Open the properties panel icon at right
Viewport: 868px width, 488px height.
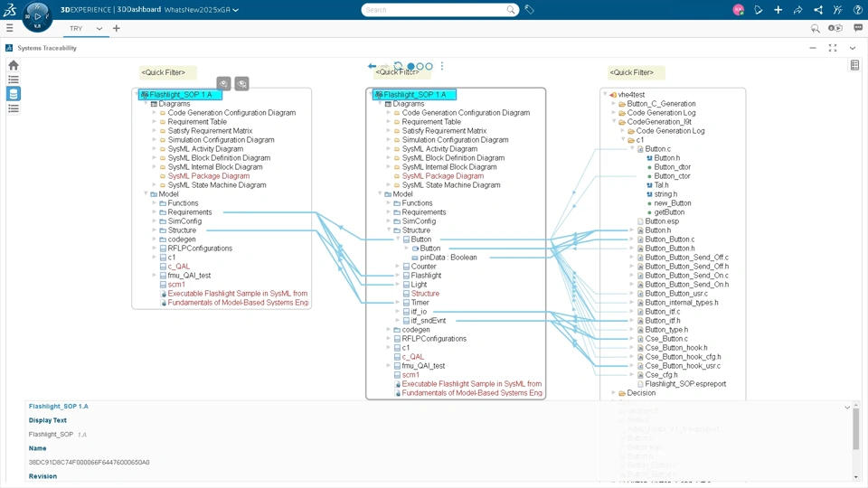tap(854, 65)
